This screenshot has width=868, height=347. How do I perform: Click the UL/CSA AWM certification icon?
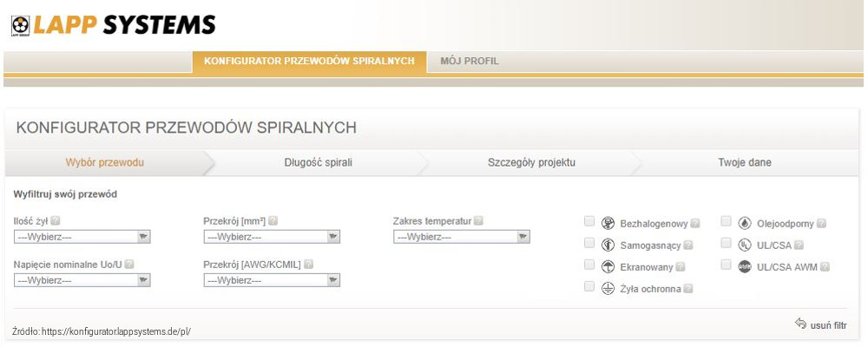pyautogui.click(x=744, y=266)
